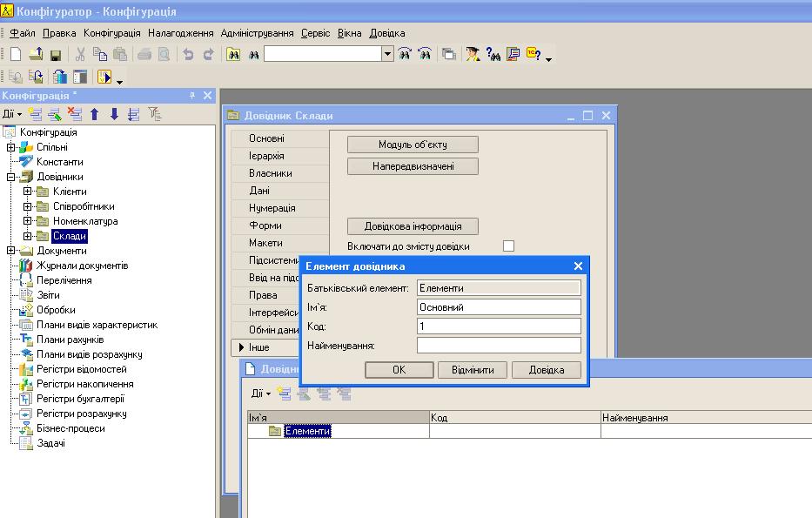Click Delete object red X icon in panel
812x518 pixels.
[x=75, y=114]
